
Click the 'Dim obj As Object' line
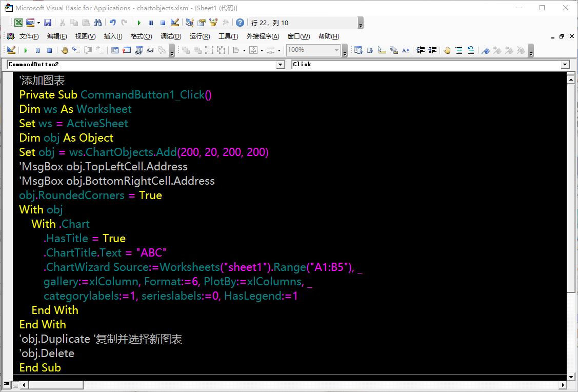coord(66,138)
